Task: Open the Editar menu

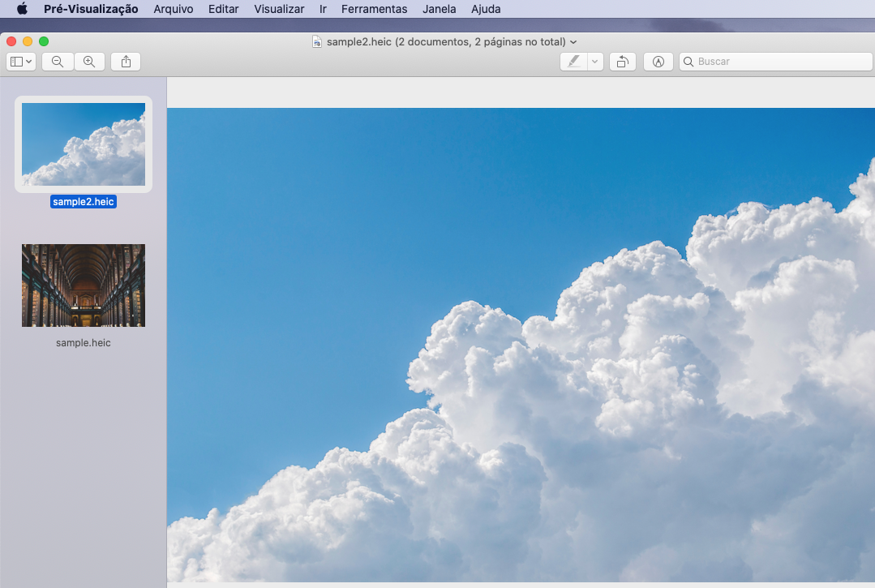Action: [x=223, y=9]
